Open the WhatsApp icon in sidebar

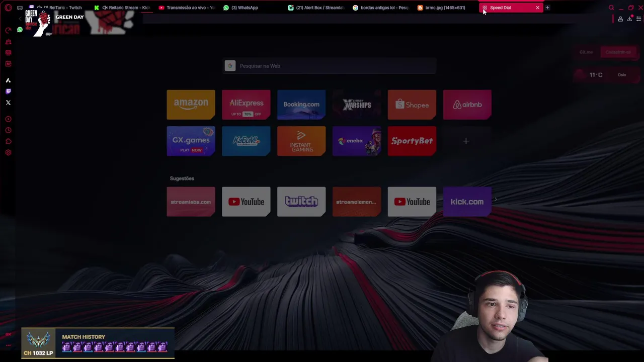pos(20,30)
